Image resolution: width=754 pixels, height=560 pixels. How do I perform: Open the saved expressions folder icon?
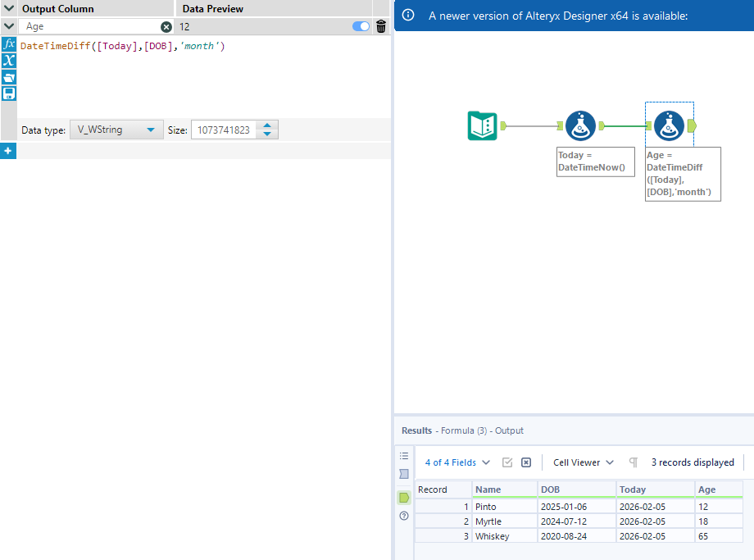point(8,77)
